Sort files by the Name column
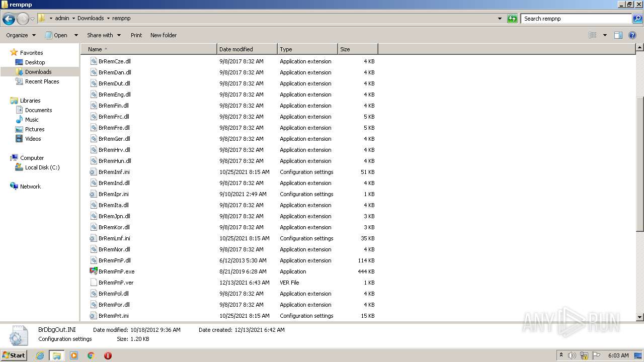The image size is (644, 362). click(x=149, y=49)
